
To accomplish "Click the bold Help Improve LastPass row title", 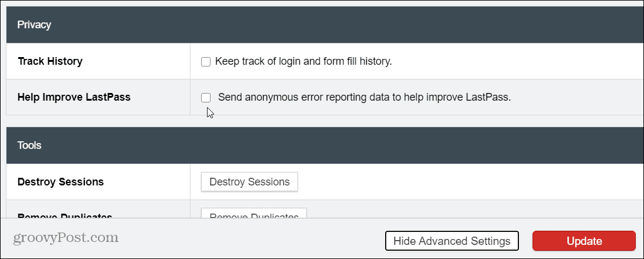I will (x=74, y=98).
